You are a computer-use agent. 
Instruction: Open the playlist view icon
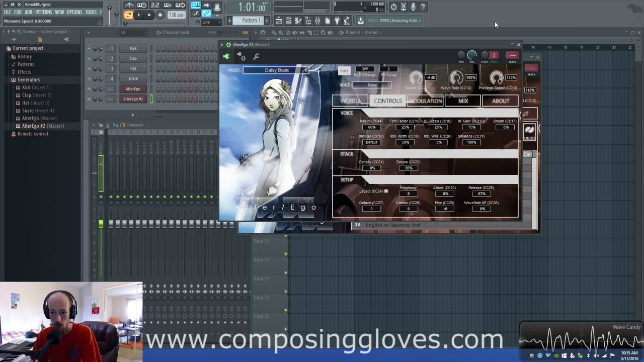(279, 21)
